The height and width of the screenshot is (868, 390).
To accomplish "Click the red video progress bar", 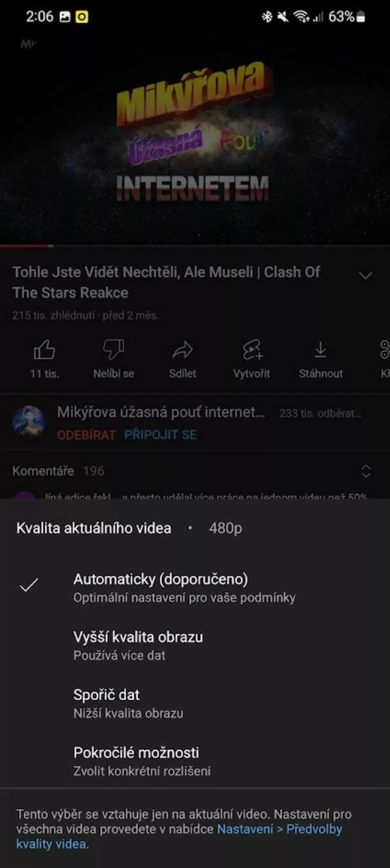I will (27, 246).
